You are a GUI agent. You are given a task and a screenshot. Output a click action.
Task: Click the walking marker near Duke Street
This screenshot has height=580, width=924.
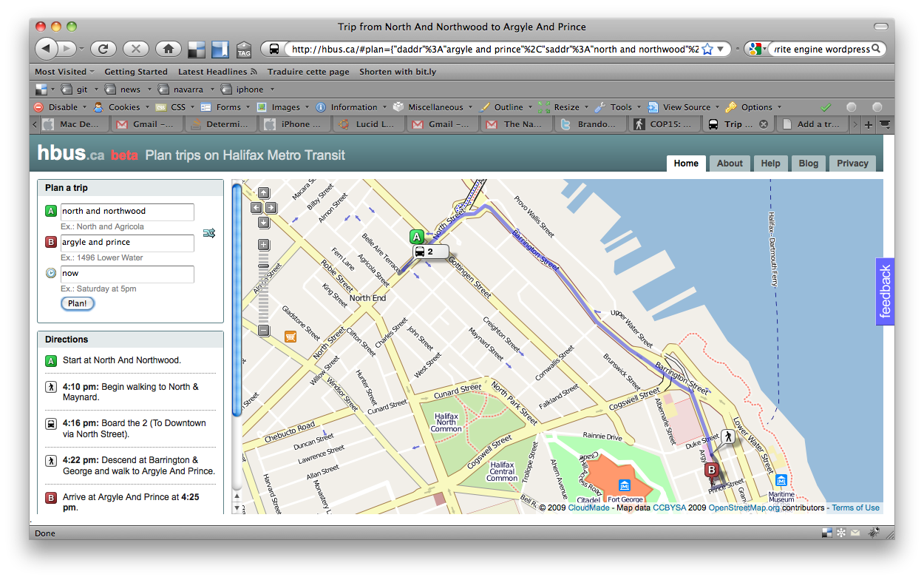728,437
